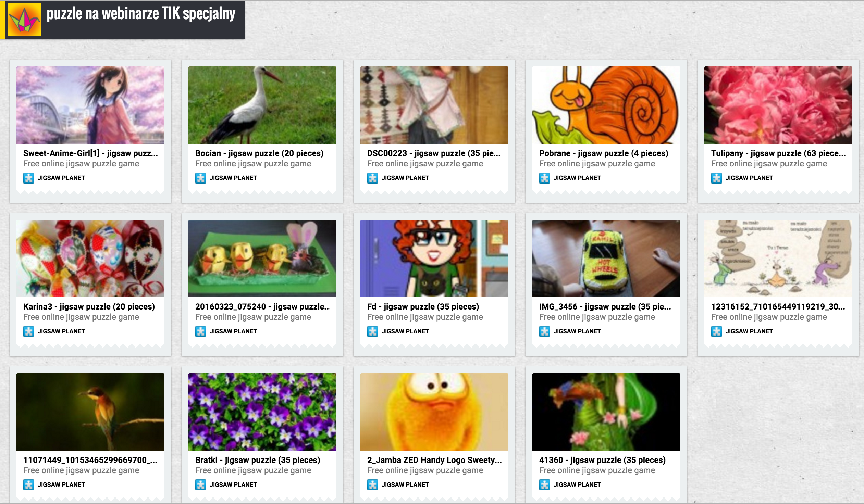Click '2_Jamba ZED Handy Logo Sweety' title
This screenshot has width=864, height=504.
click(x=434, y=461)
